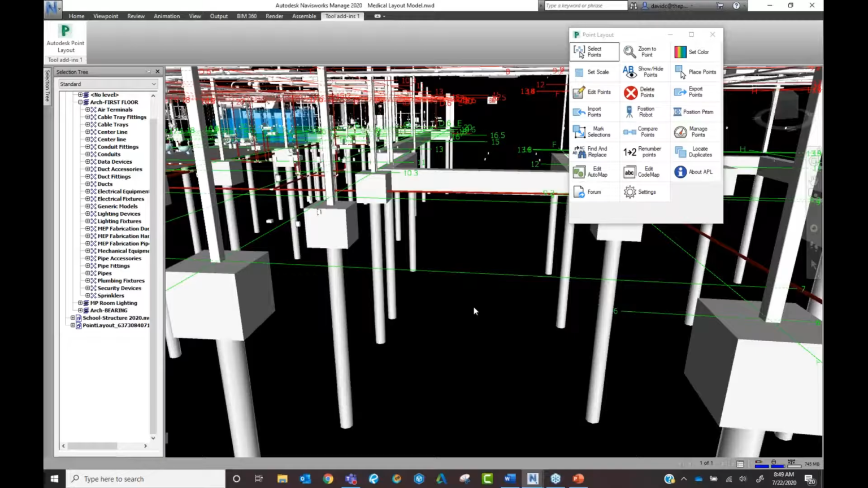This screenshot has width=868, height=488.
Task: Select the Generic Models tree item
Action: point(117,206)
